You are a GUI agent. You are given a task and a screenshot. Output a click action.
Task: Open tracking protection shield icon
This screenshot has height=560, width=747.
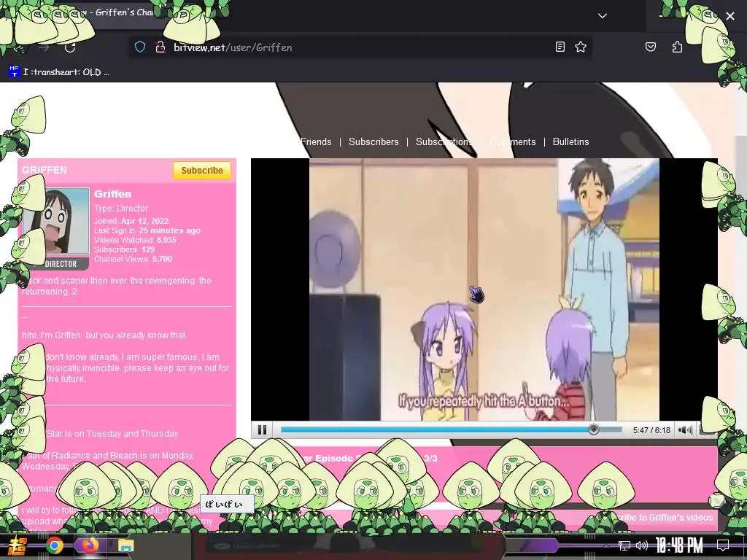(139, 47)
